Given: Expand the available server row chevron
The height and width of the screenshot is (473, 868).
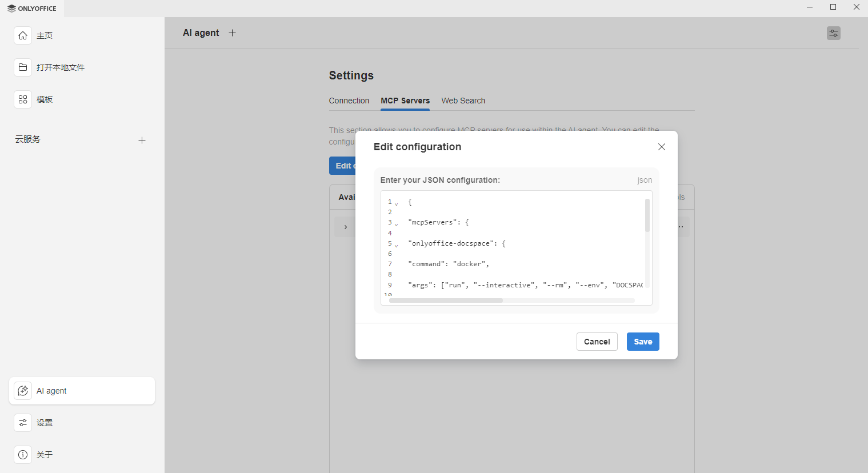Looking at the screenshot, I should [x=346, y=227].
